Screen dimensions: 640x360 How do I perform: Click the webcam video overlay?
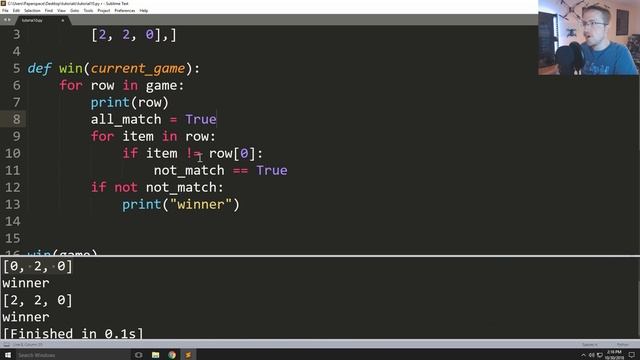tap(589, 38)
